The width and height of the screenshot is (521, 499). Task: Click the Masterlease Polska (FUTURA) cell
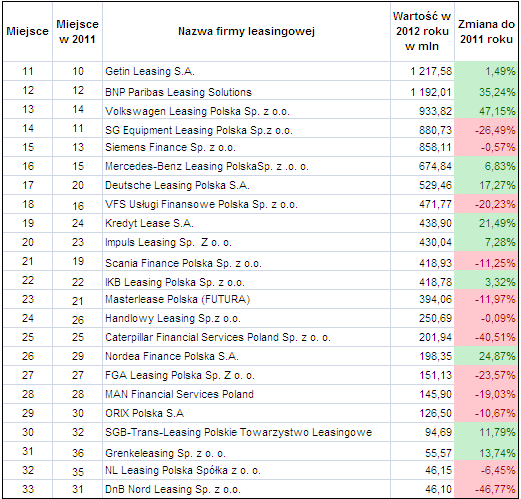(246, 299)
